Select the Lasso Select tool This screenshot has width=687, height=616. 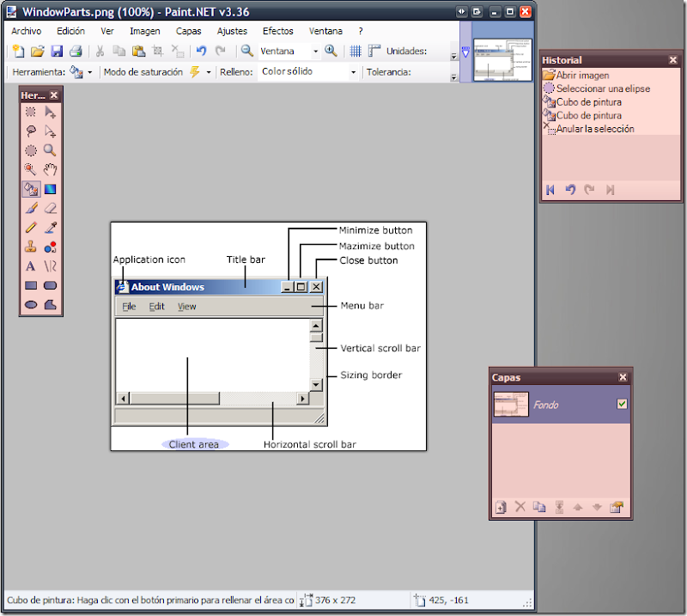click(x=31, y=131)
